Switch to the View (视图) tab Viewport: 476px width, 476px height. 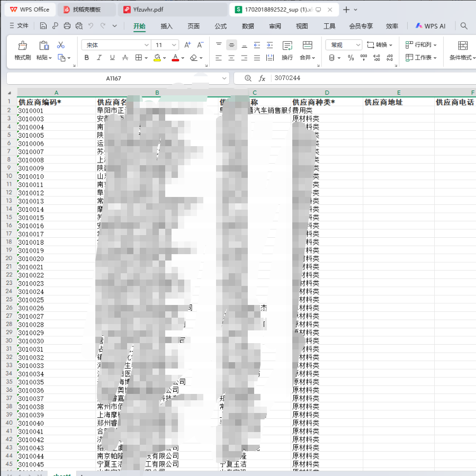pos(302,26)
